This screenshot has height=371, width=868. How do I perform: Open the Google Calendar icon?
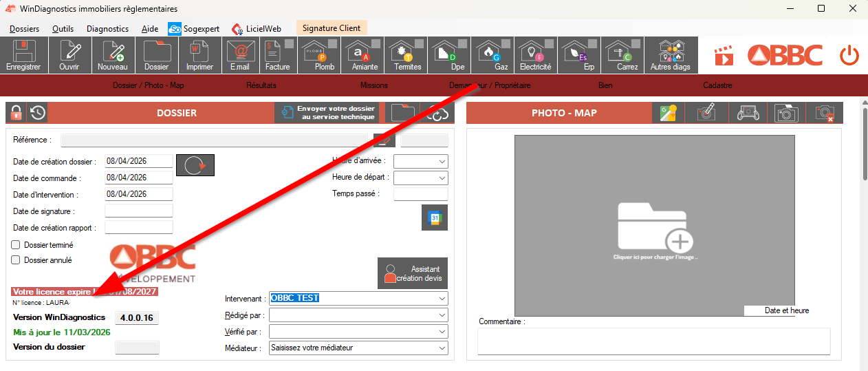pyautogui.click(x=435, y=218)
